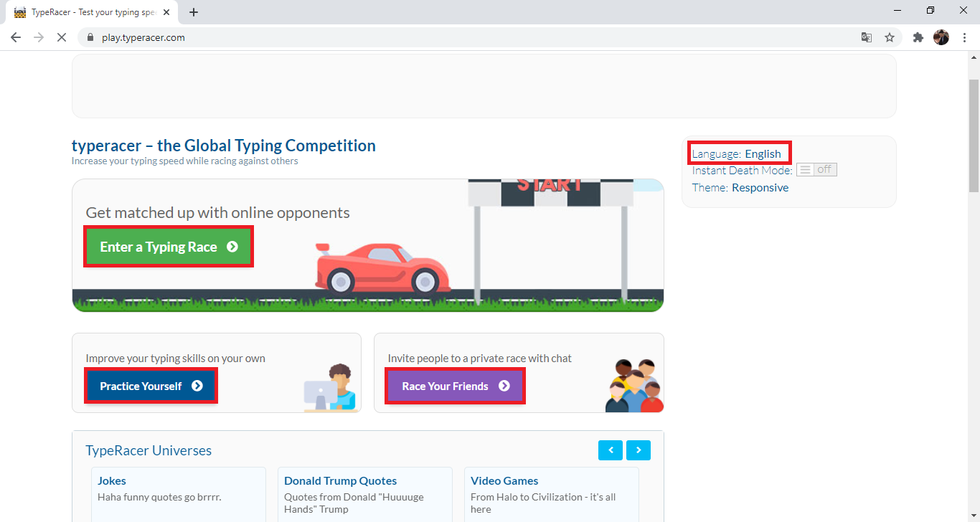Show next TypeRacer Universes with right arrow
The image size is (980, 522).
point(639,450)
